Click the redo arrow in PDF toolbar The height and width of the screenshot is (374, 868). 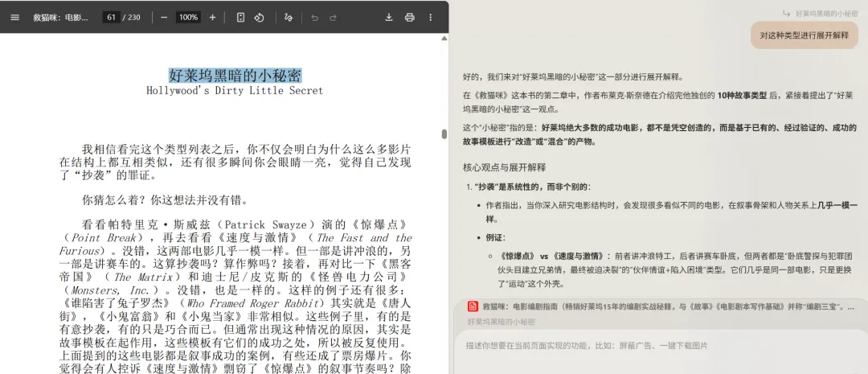click(x=334, y=17)
